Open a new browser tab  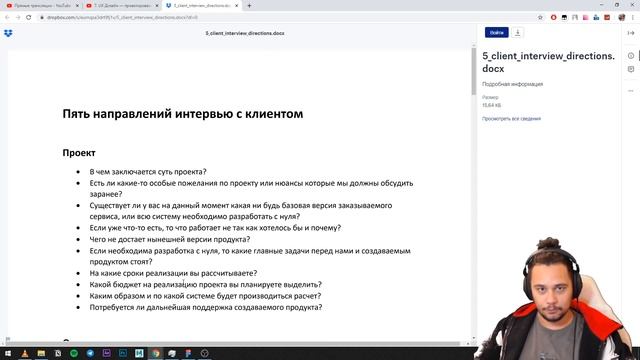point(249,6)
